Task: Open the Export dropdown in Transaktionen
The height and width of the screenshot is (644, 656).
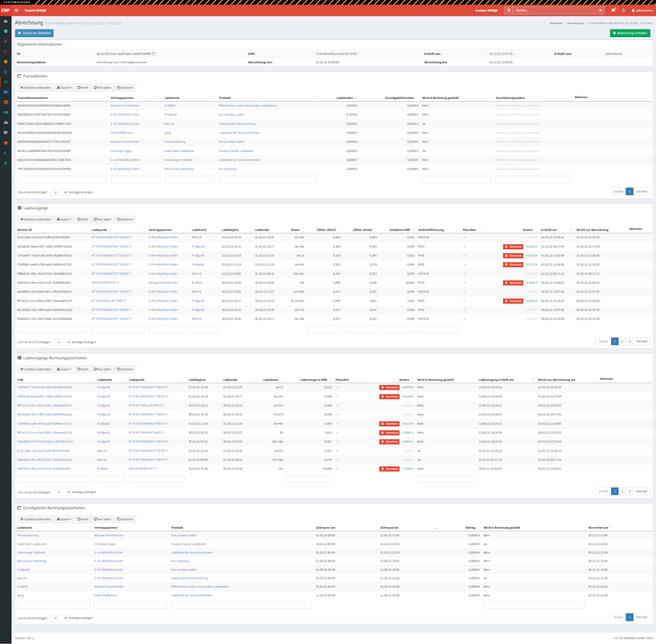Action: click(64, 87)
